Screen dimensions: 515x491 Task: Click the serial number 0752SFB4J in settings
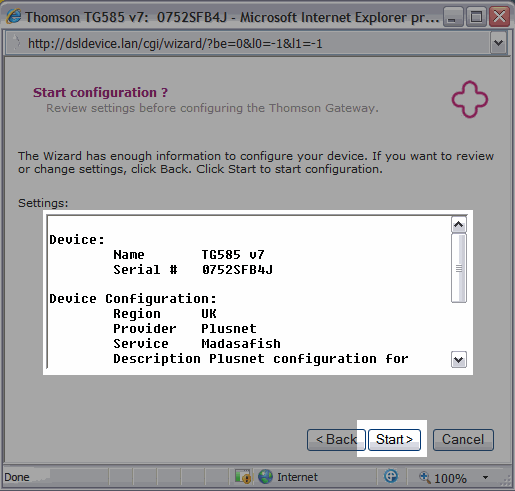[x=237, y=269]
